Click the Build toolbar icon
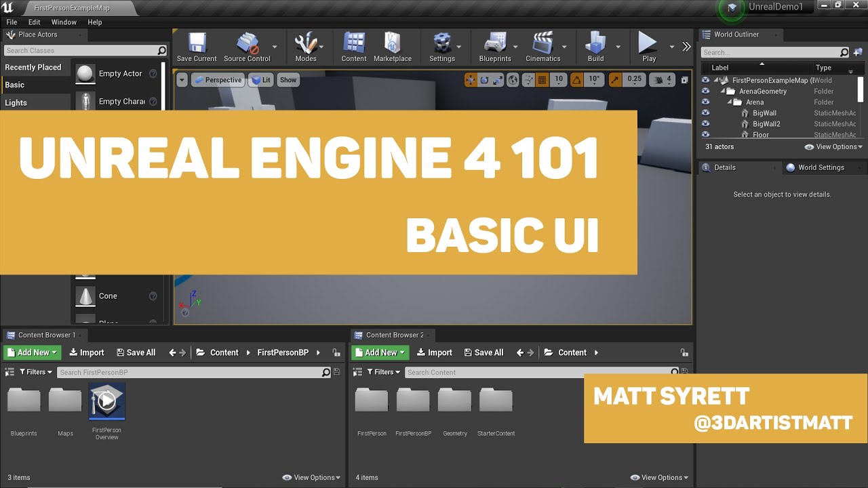 [595, 47]
